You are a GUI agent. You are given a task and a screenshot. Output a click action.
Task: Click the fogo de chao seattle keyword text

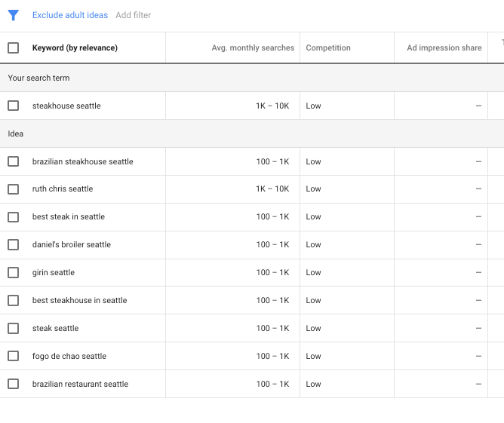[x=69, y=357]
